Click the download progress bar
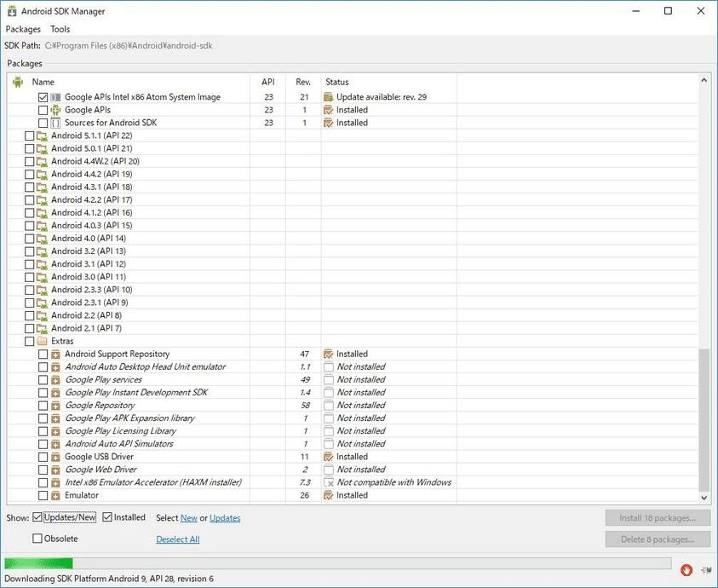Image resolution: width=718 pixels, height=588 pixels. (338, 563)
